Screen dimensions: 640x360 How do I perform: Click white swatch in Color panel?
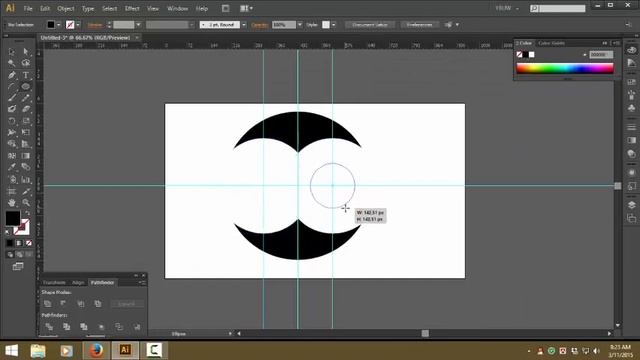(531, 54)
